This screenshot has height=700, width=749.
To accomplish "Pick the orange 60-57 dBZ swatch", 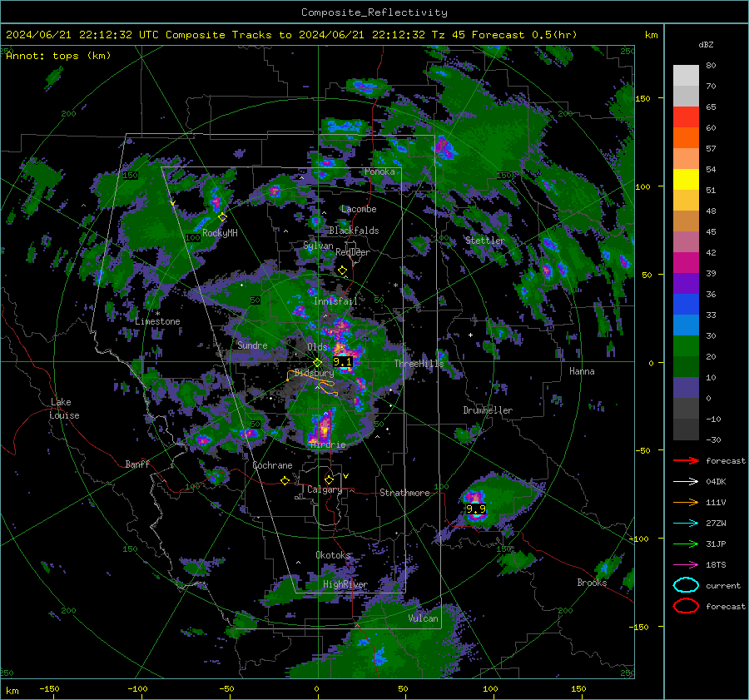I will pyautogui.click(x=686, y=138).
